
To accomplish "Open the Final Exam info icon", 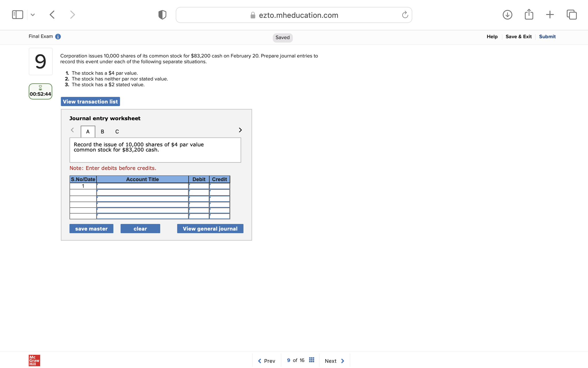I will click(58, 37).
